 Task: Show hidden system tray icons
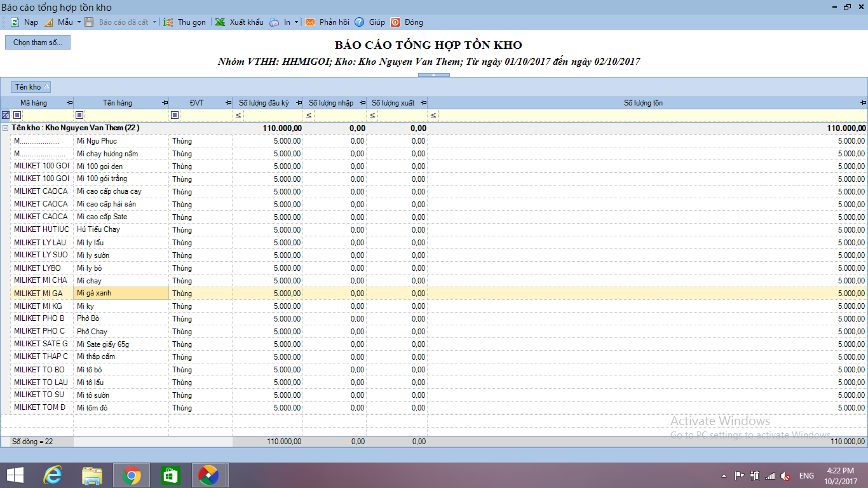724,476
